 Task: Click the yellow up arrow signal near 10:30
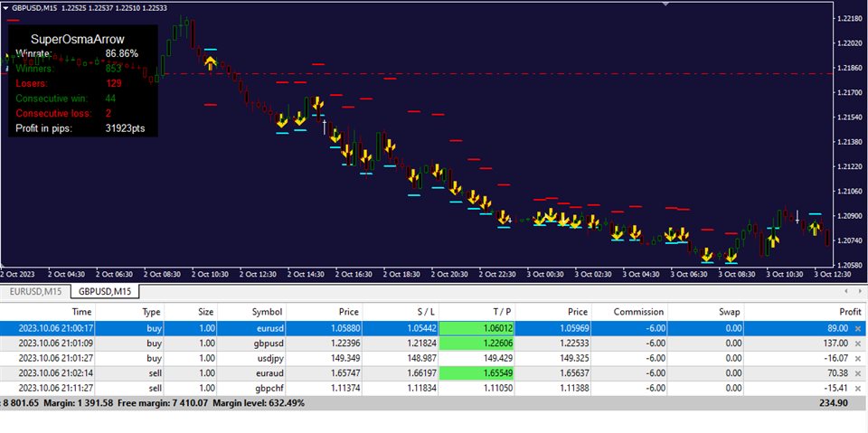tap(211, 62)
